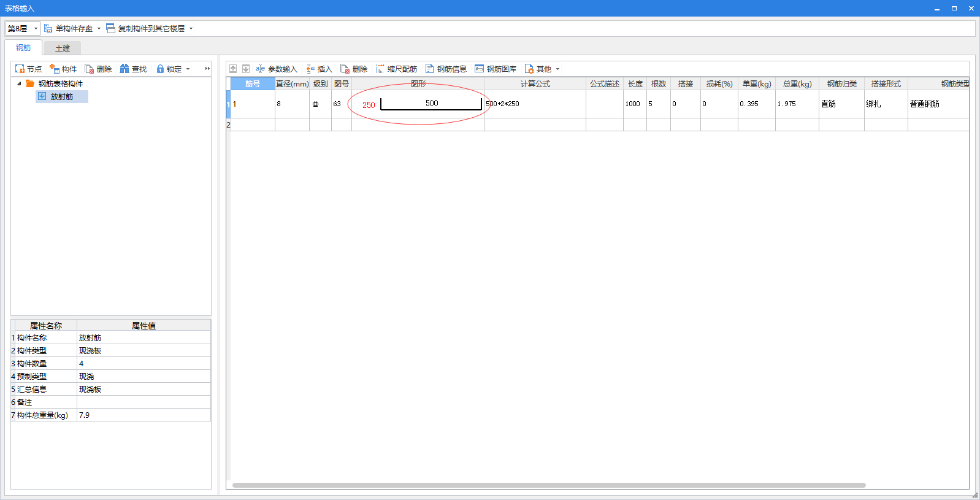This screenshot has height=500, width=980.
Task: Switch to the 土建 tab
Action: click(x=63, y=48)
